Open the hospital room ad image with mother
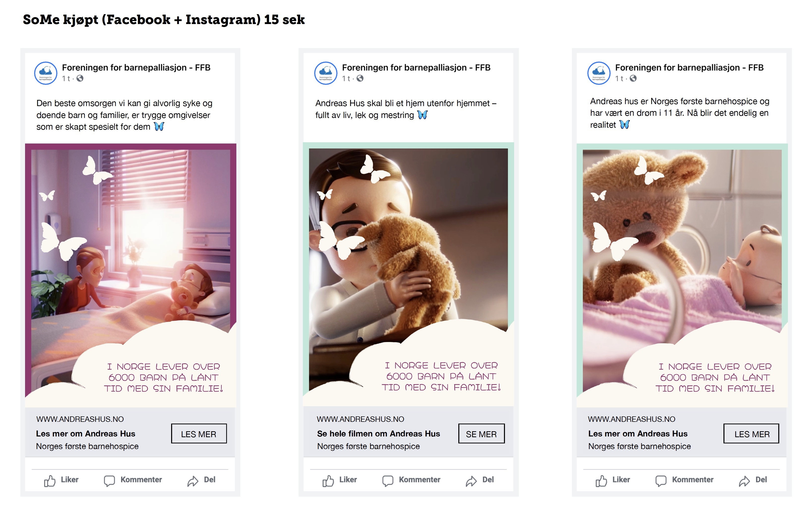 pyautogui.click(x=130, y=275)
